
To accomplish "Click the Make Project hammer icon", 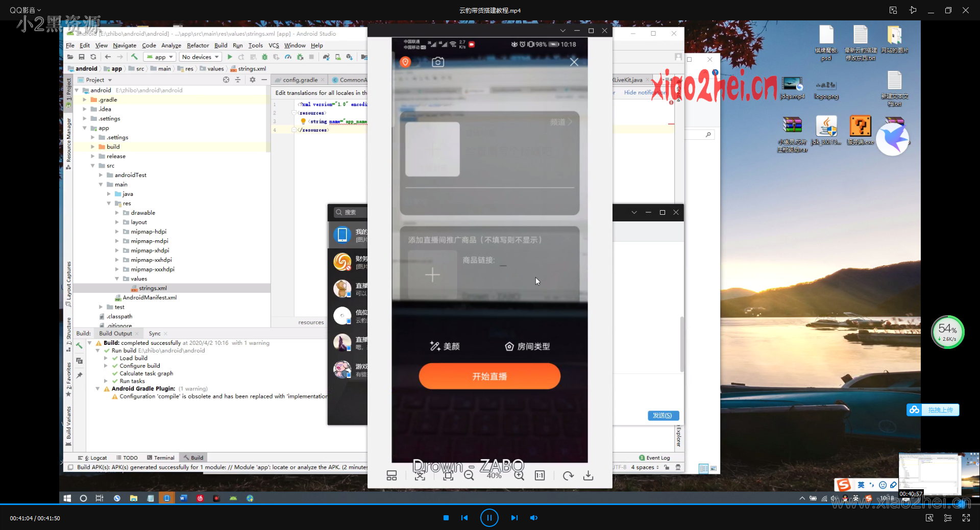I will click(134, 57).
